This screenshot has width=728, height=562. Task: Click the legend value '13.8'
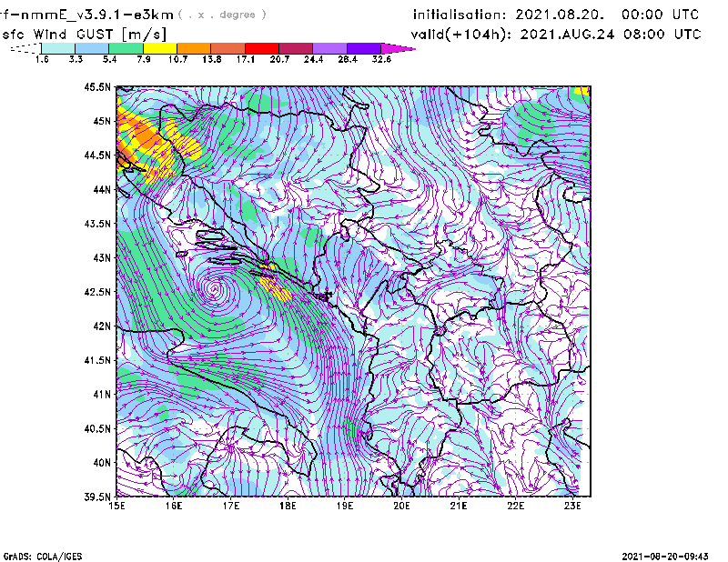[212, 59]
